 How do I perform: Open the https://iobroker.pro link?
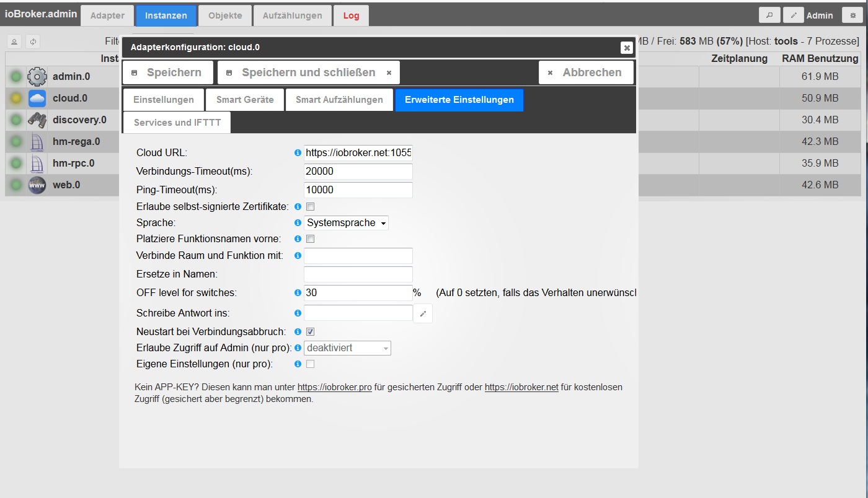(335, 387)
